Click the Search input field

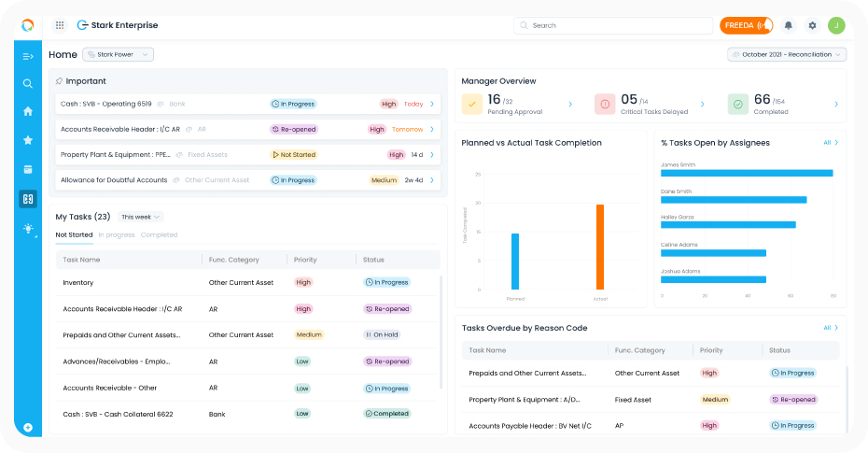[x=611, y=25]
